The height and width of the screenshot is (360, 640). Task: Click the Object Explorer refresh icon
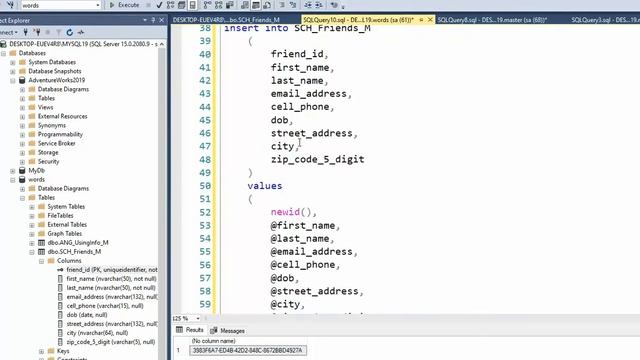click(x=69, y=32)
